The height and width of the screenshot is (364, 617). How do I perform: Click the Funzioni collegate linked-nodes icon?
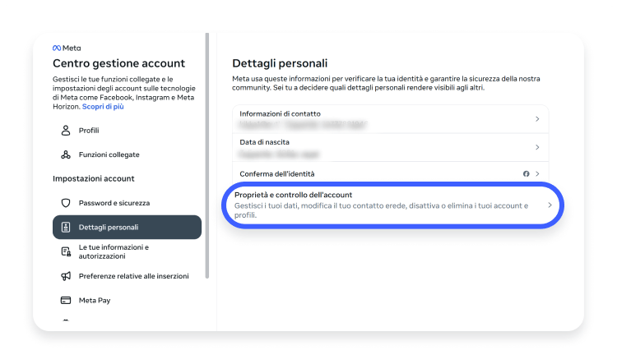click(x=66, y=154)
